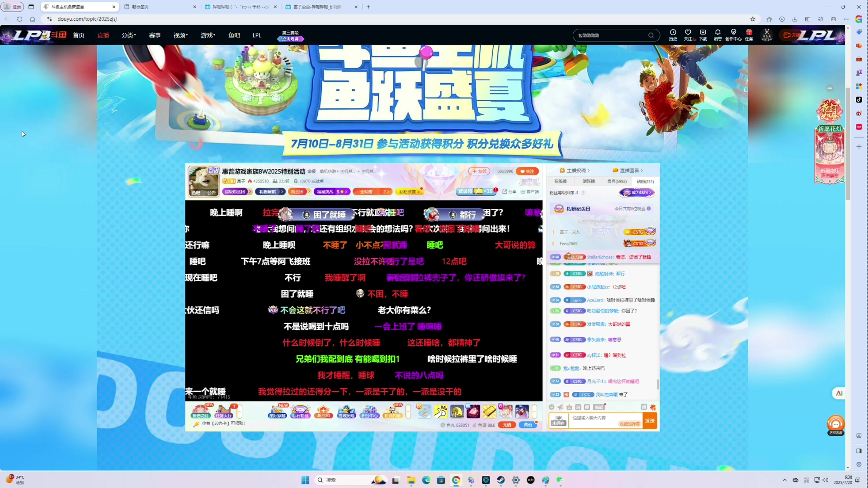Screen dimensions: 868x488
Task: Select the red airplane gift
Action: pos(522,411)
